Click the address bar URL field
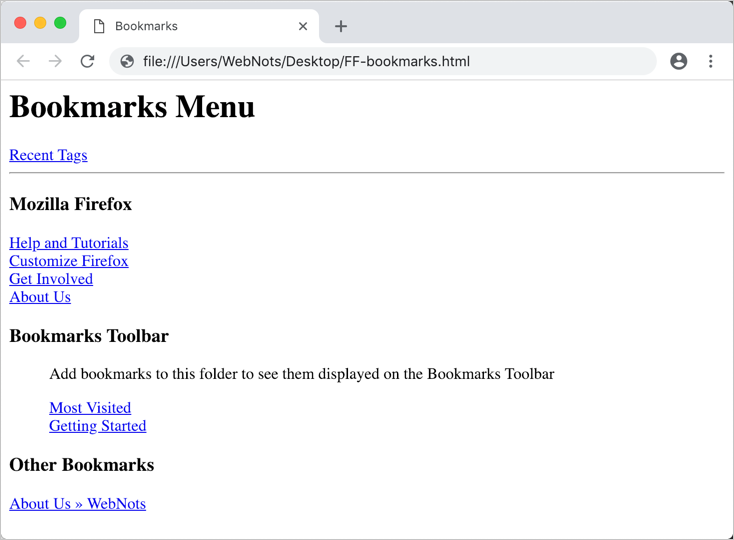 pos(390,61)
